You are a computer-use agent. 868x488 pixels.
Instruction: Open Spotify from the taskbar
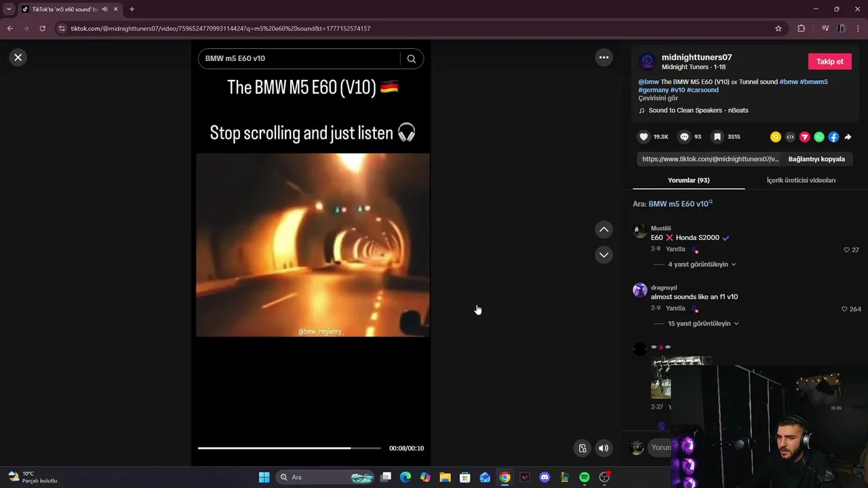(585, 477)
